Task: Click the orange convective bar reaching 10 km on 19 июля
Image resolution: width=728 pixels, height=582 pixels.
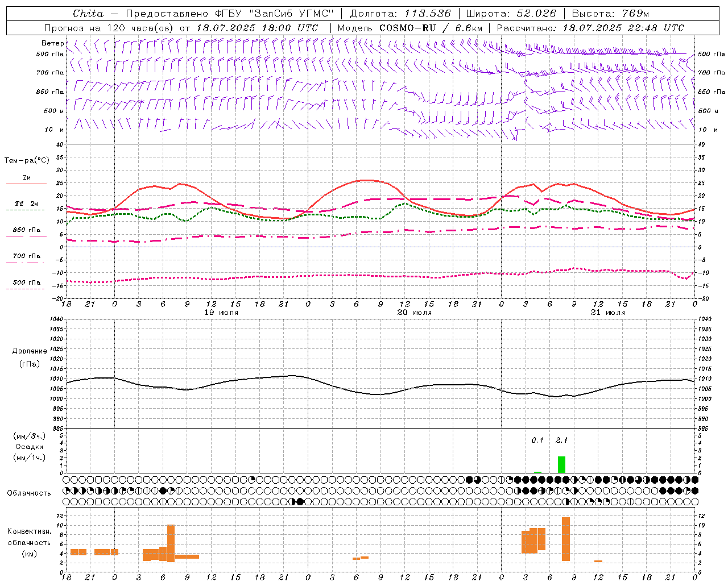Action: point(171,543)
